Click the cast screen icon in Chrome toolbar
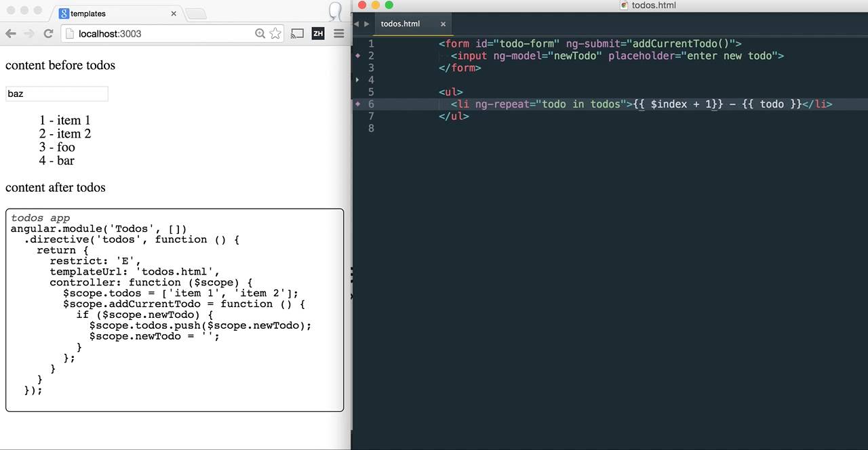The width and height of the screenshot is (868, 450). point(297,33)
